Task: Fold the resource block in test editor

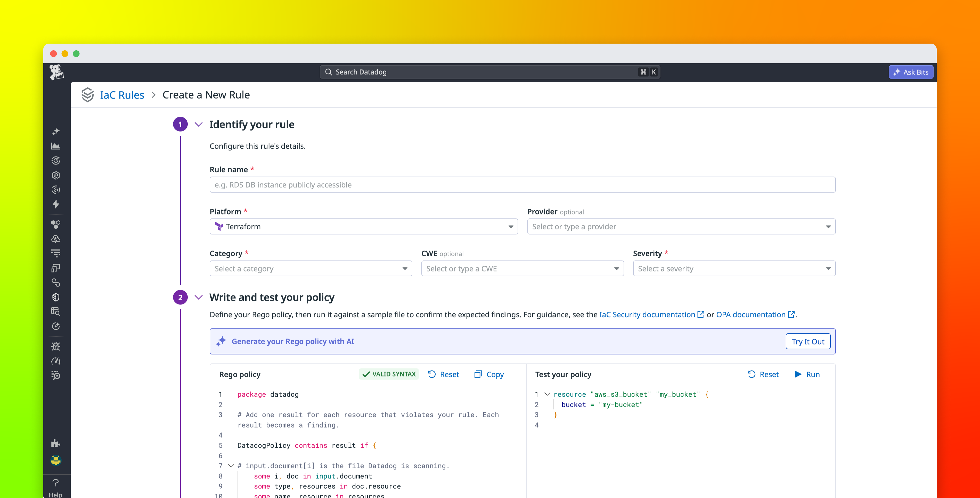Action: 547,394
